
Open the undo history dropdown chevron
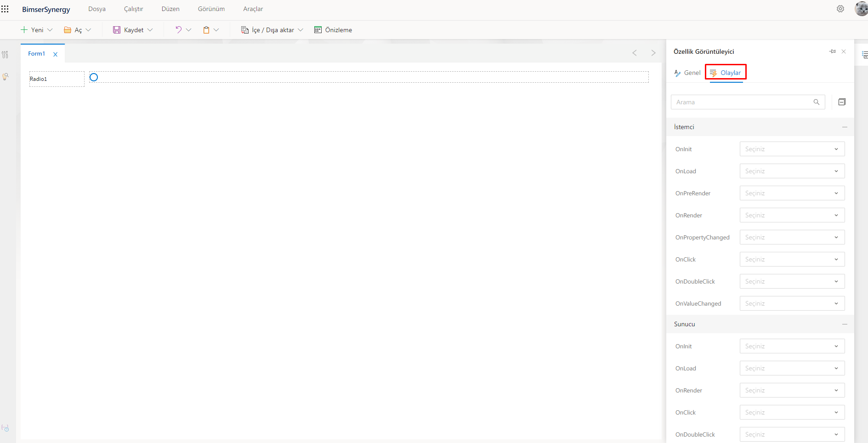188,30
